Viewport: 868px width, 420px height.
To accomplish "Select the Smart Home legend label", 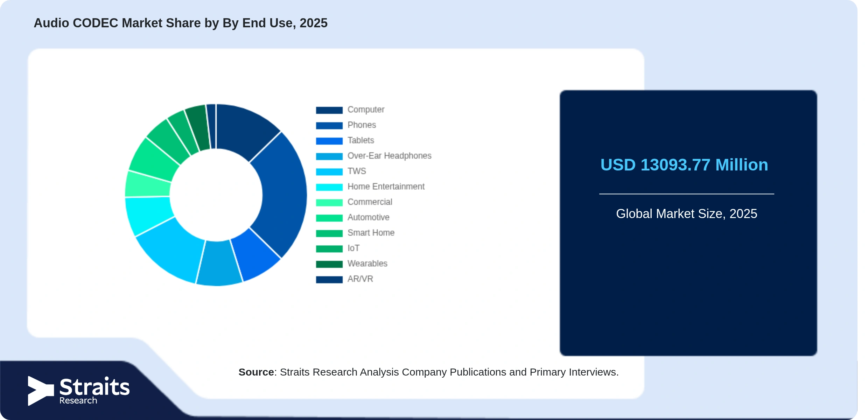I will tap(371, 233).
